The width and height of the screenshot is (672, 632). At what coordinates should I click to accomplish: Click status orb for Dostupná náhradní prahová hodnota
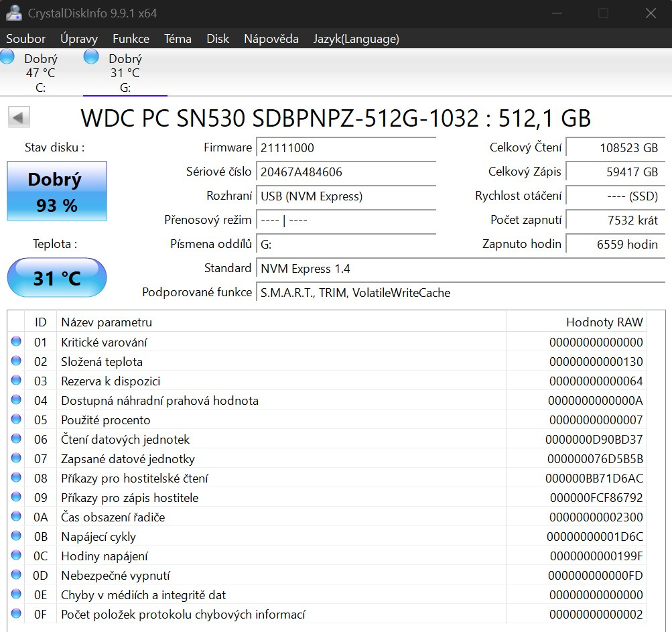tap(16, 399)
